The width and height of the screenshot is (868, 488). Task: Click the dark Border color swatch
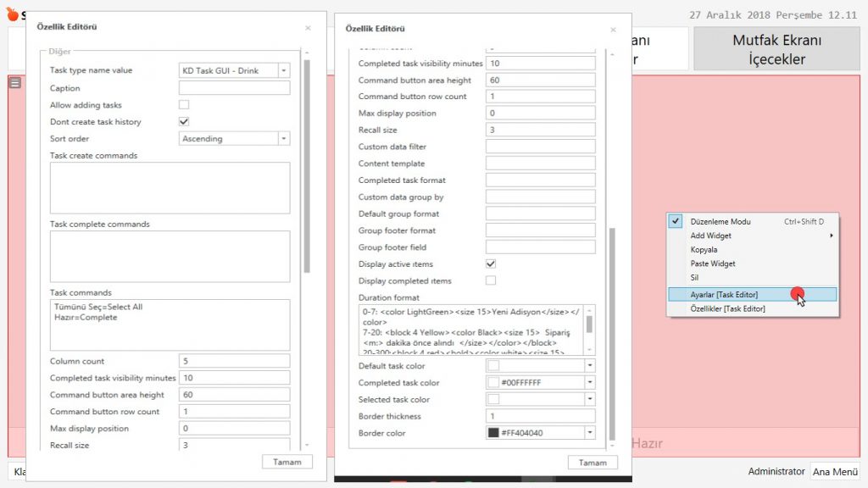tap(493, 433)
